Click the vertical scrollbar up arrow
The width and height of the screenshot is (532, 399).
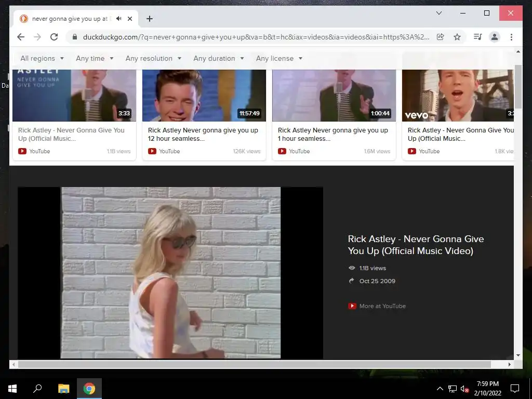(x=518, y=51)
